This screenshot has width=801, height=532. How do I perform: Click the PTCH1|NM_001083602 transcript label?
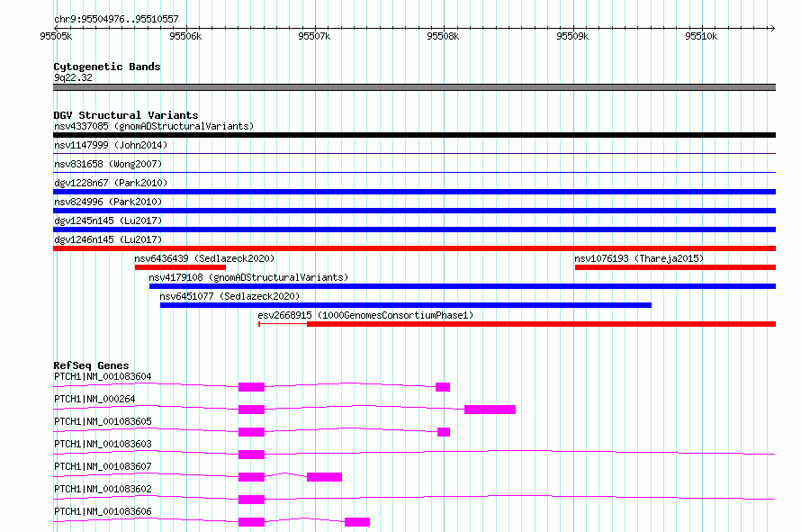pos(103,489)
